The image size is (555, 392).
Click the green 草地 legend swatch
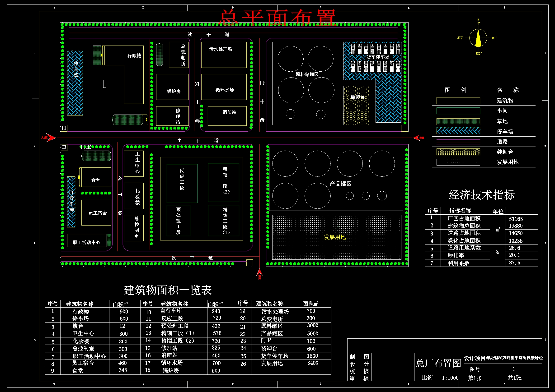tap(458, 121)
